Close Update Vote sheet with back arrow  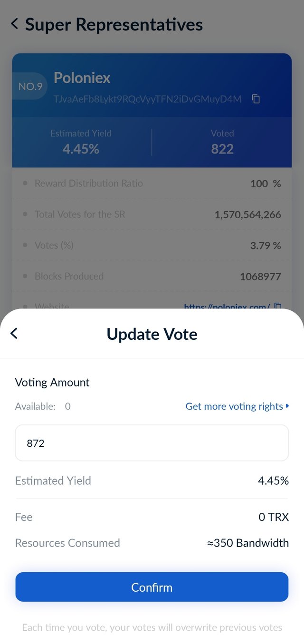[14, 334]
